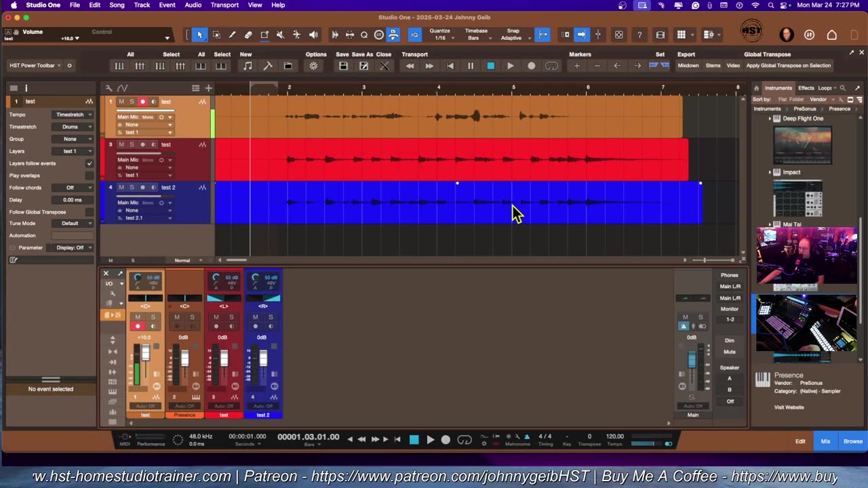Click the HST toolbar Record circle button
Viewport: 868px width, 488px height.
click(531, 66)
